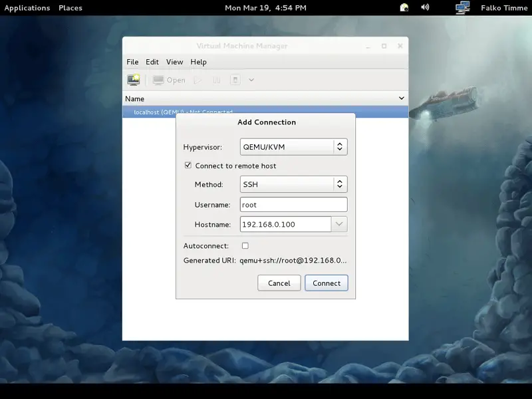Open the Applications menu in the top bar
532x399 pixels.
click(27, 8)
